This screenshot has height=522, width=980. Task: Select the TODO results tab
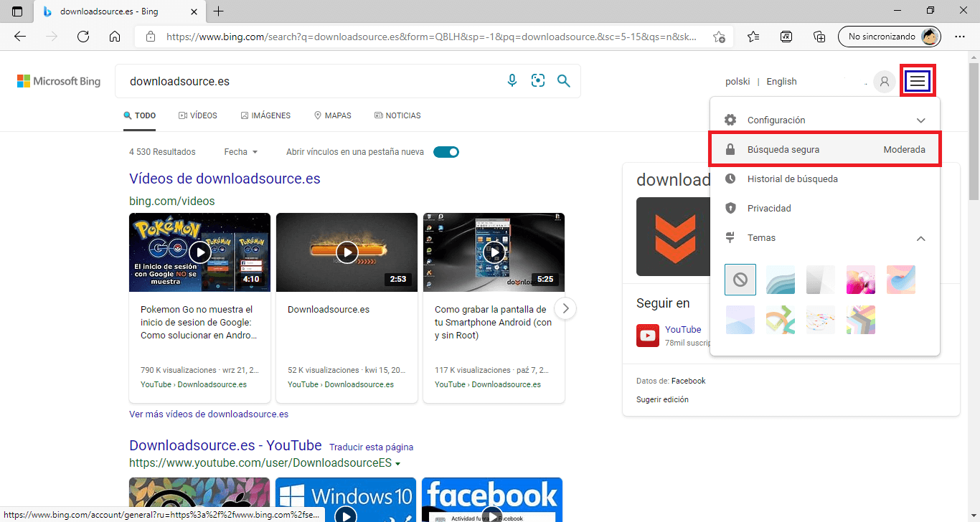coord(139,115)
